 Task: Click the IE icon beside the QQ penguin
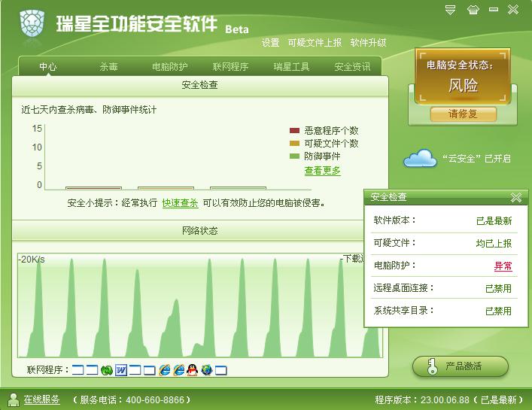pyautogui.click(x=179, y=370)
